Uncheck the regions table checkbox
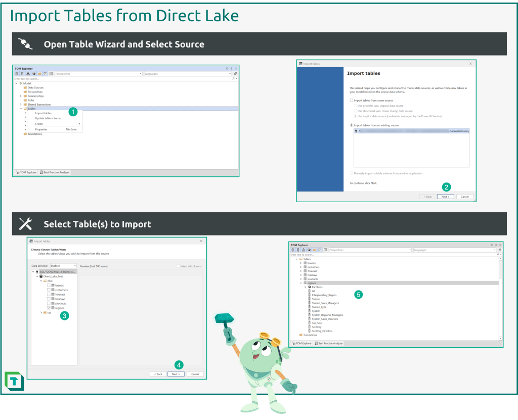 point(49,308)
